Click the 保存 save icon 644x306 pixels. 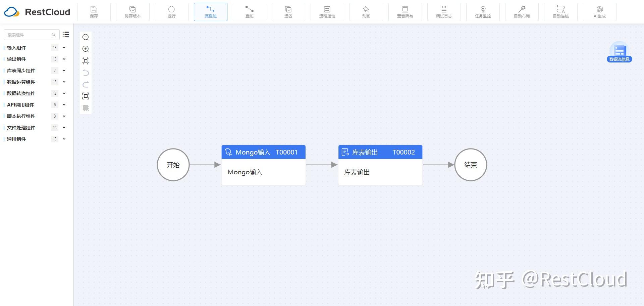(94, 11)
